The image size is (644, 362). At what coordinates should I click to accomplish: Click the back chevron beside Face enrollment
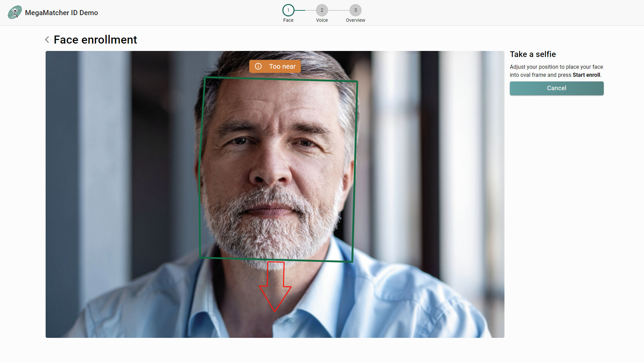coord(47,40)
